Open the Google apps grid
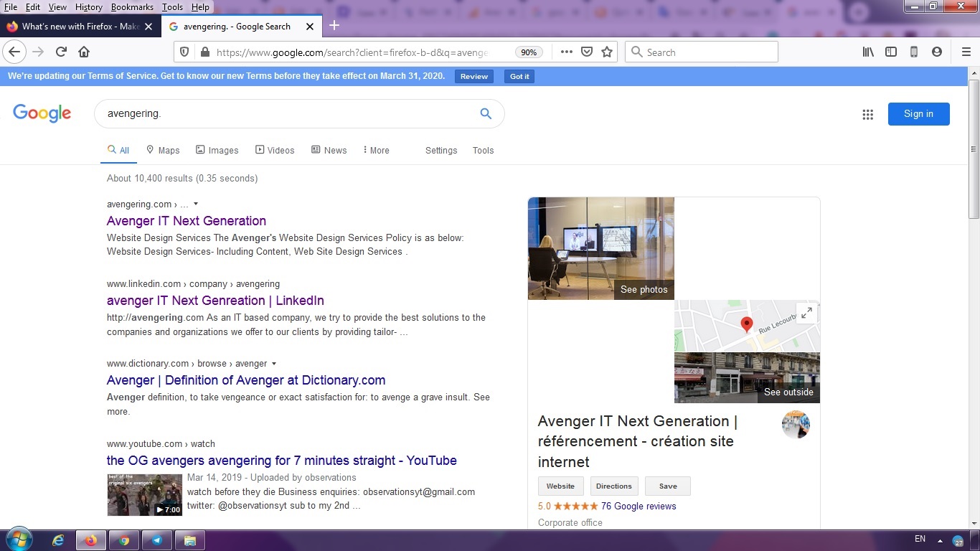Viewport: 980px width, 551px height. 867,114
